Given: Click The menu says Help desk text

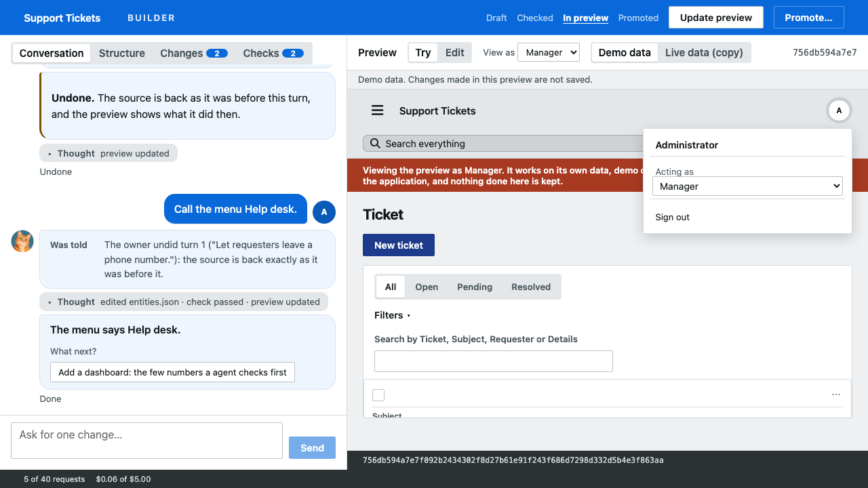Looking at the screenshot, I should [115, 330].
